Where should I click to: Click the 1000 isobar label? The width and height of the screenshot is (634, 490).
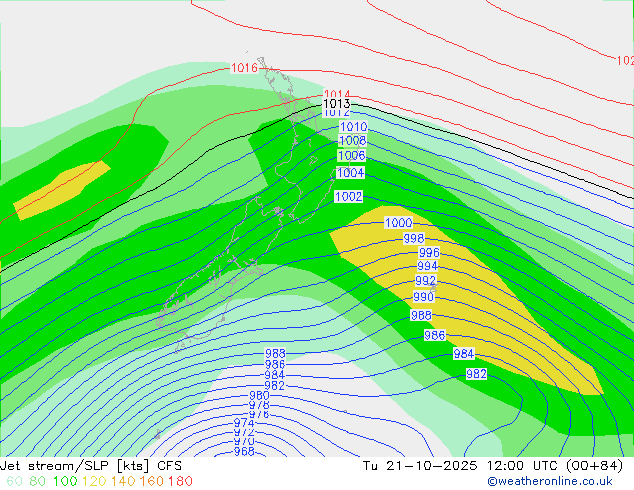click(398, 222)
